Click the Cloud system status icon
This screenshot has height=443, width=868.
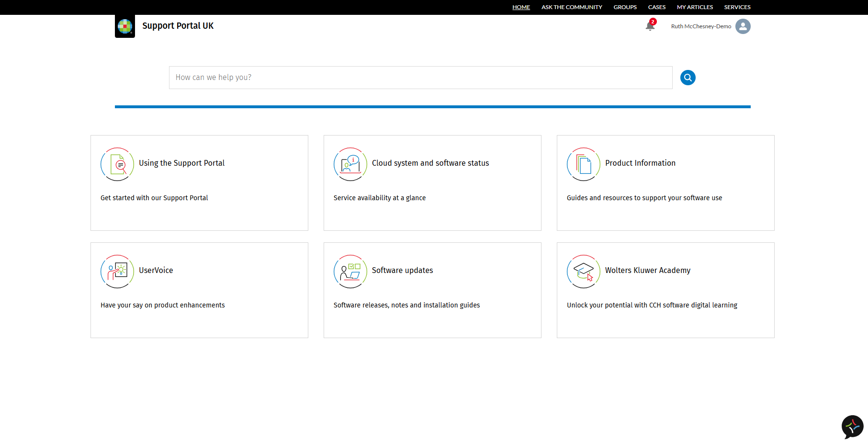pyautogui.click(x=350, y=164)
